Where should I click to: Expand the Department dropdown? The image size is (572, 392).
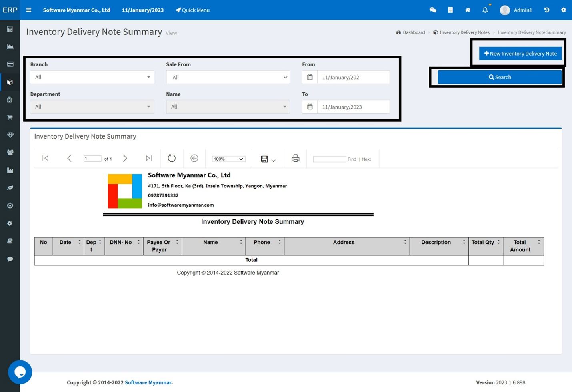[92, 107]
